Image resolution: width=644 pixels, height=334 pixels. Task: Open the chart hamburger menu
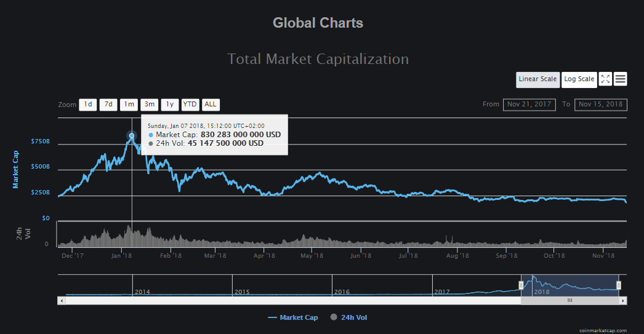(x=621, y=79)
